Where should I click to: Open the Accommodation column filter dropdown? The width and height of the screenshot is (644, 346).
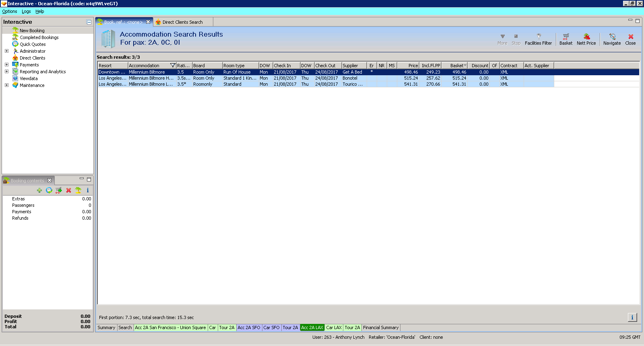(173, 66)
